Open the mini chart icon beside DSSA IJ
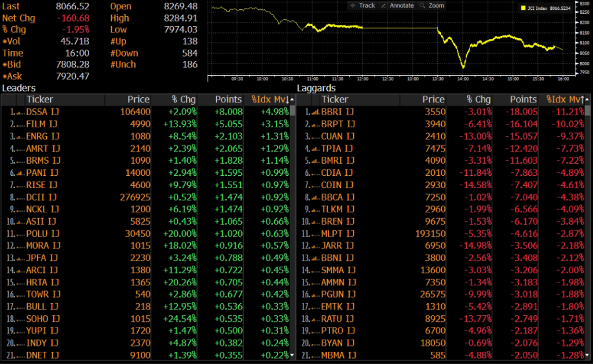The height and width of the screenshot is (364, 593). coord(19,112)
